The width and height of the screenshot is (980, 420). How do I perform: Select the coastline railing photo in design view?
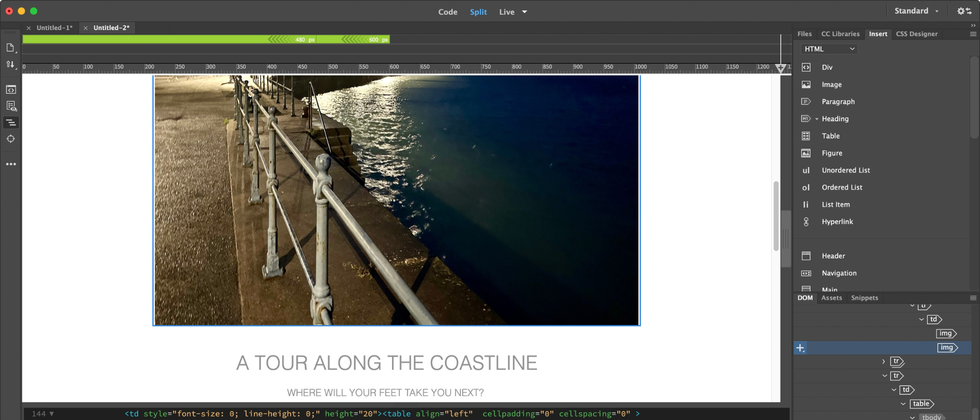(397, 200)
